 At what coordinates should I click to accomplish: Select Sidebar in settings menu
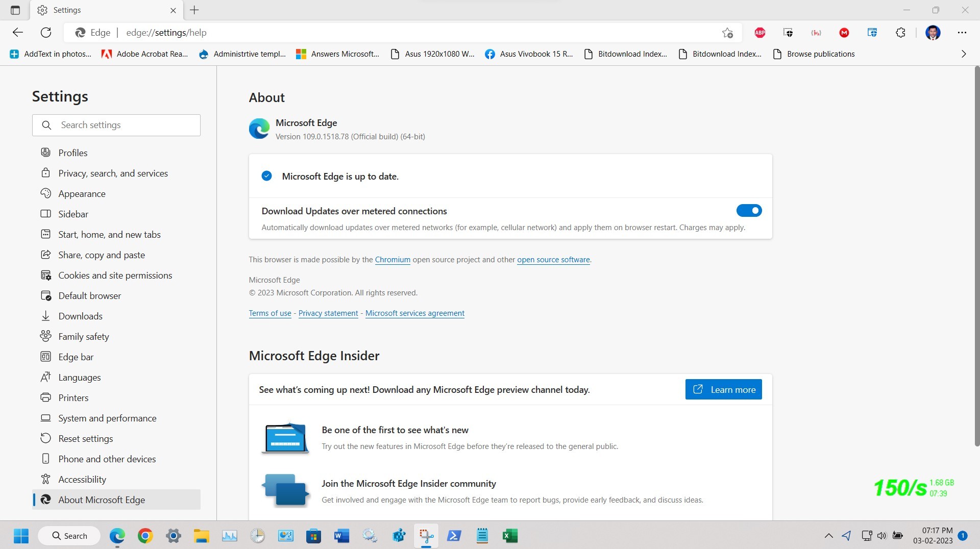tap(116, 214)
